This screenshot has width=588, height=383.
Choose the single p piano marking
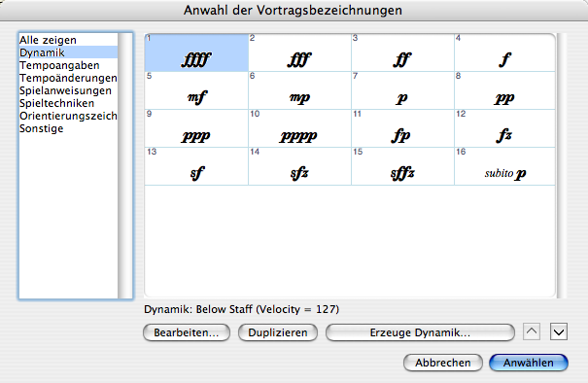[x=402, y=90]
